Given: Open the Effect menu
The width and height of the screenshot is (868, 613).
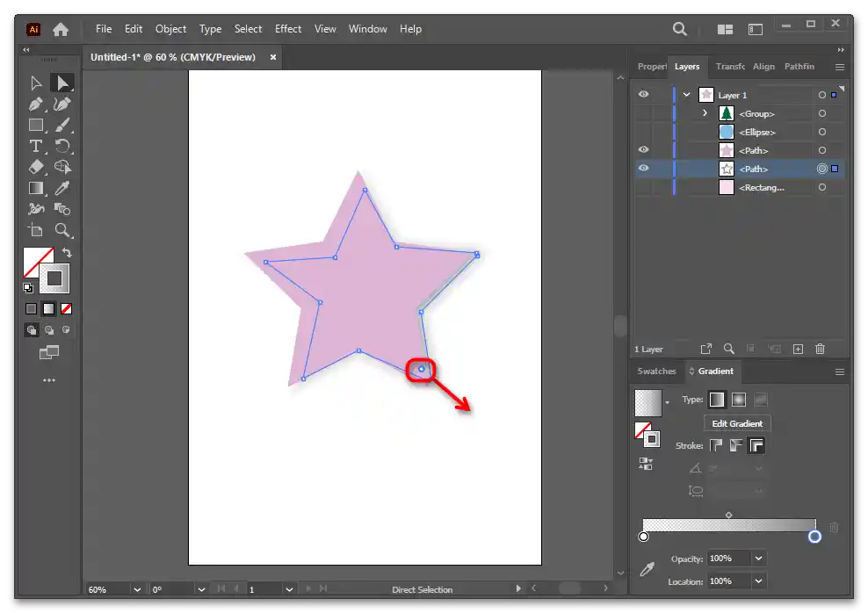Looking at the screenshot, I should tap(288, 29).
